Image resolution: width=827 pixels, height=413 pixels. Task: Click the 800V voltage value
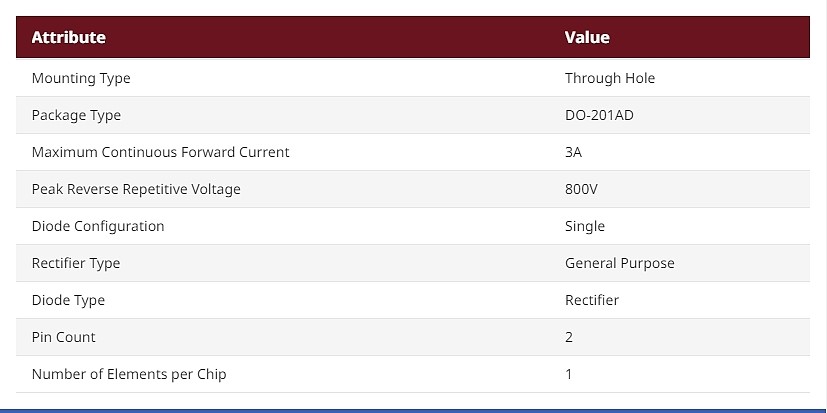point(581,189)
